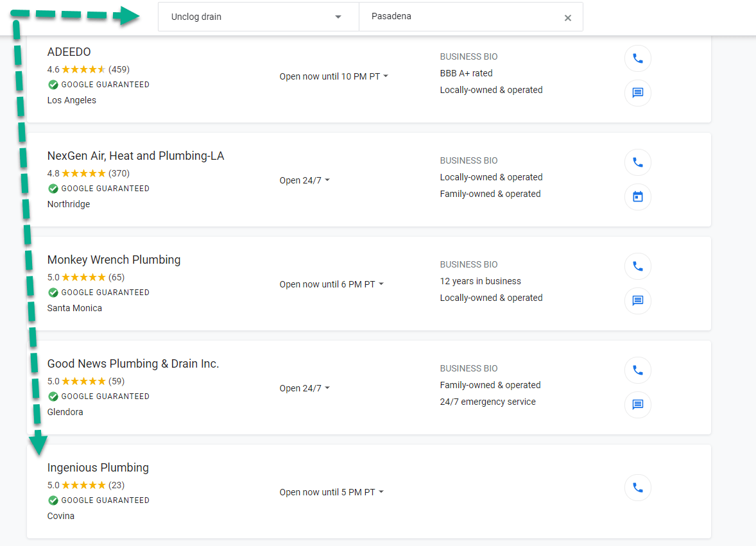Expand Ingenious Plumbing hours until 5 PM

pos(332,492)
